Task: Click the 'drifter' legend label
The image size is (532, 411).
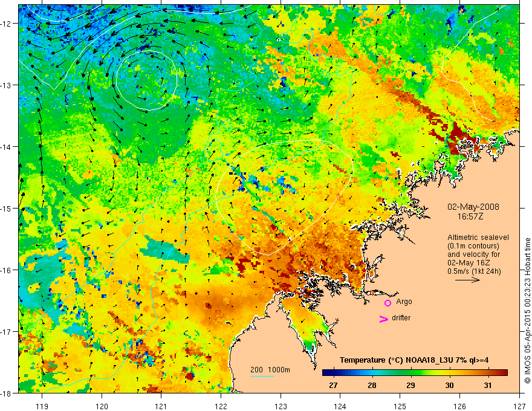Action: 401,318
